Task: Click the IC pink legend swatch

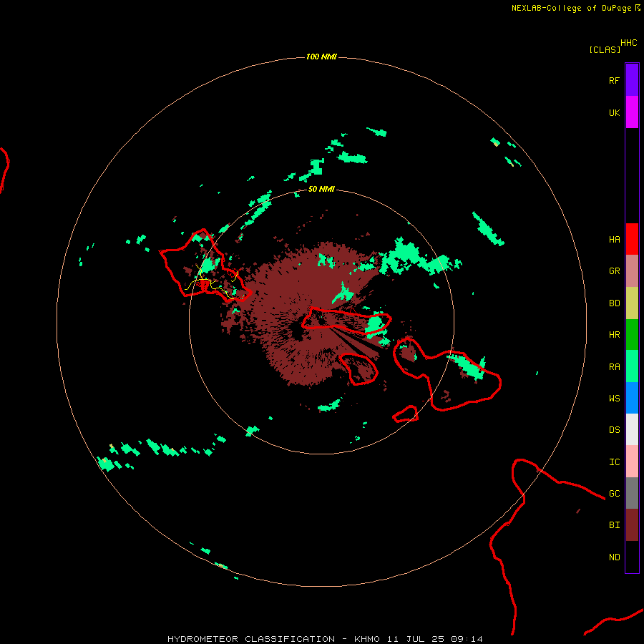Action: [x=632, y=462]
